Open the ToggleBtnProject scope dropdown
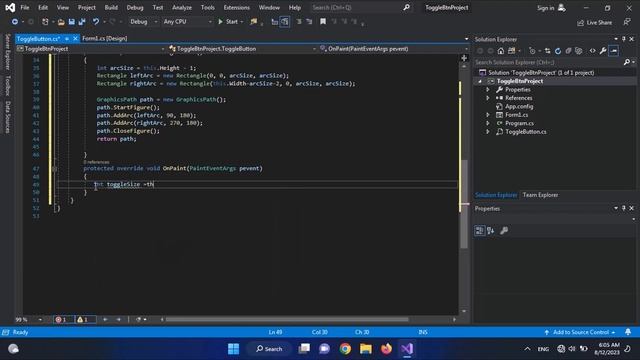 91,49
